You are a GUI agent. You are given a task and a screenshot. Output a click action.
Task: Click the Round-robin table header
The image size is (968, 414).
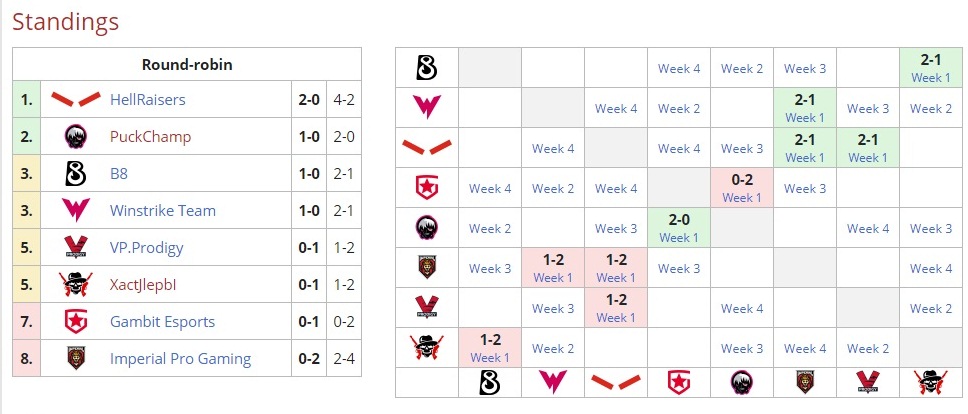(x=187, y=66)
